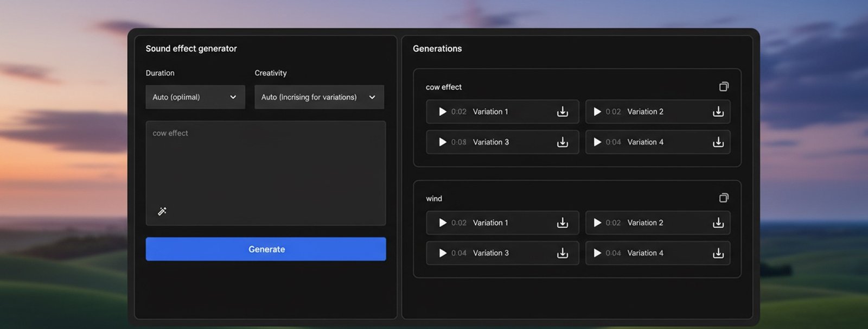Play cow effect Variation 2
This screenshot has height=329, width=868.
[597, 112]
